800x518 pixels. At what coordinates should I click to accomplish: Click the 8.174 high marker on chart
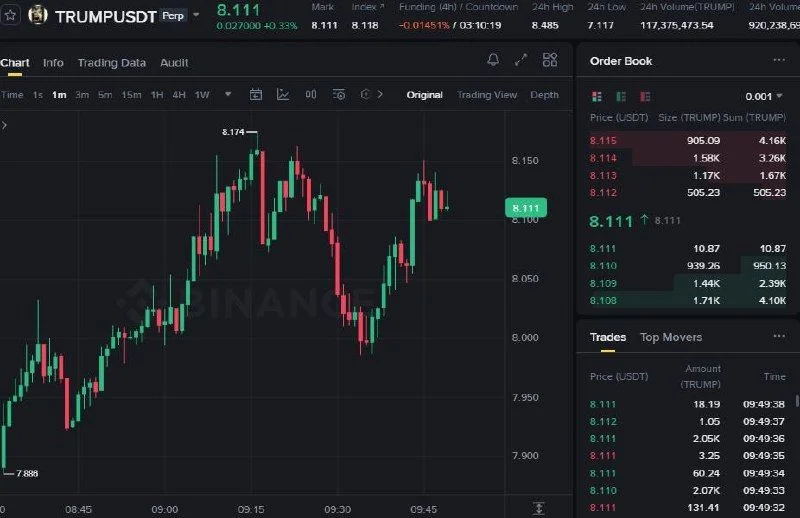[233, 132]
